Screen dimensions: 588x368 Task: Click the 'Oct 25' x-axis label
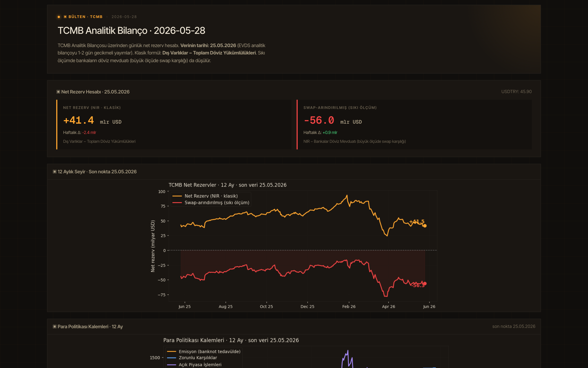tap(266, 306)
